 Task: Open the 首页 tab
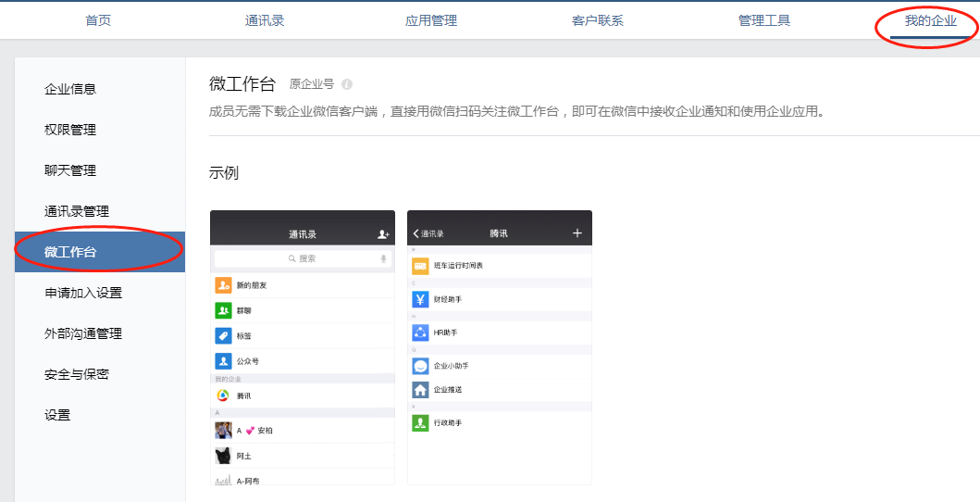point(98,20)
